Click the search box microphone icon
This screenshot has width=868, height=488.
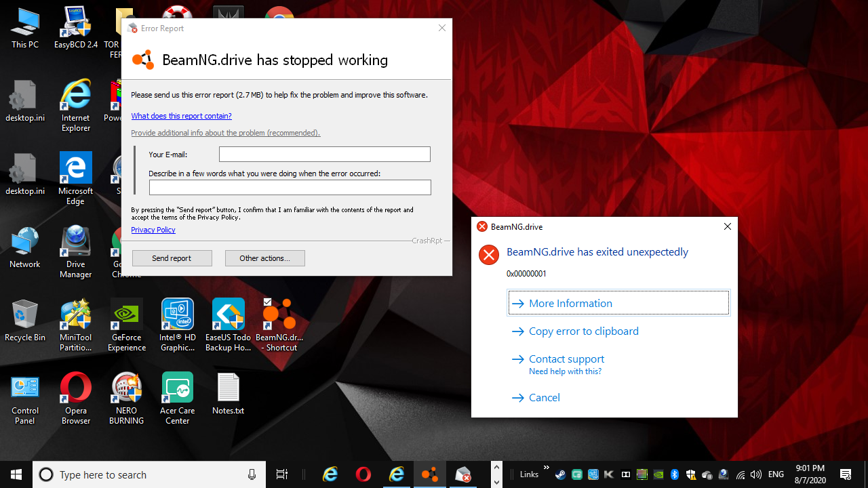252,474
